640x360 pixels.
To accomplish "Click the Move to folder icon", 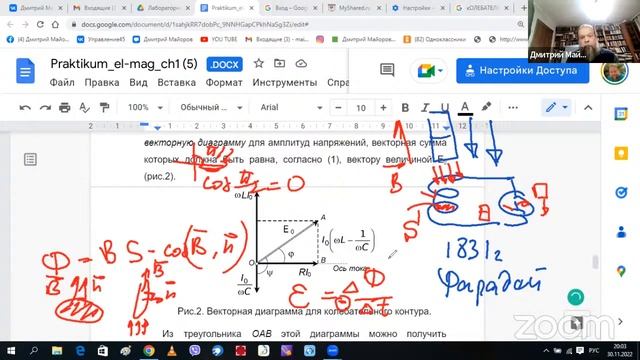I will click(x=280, y=64).
